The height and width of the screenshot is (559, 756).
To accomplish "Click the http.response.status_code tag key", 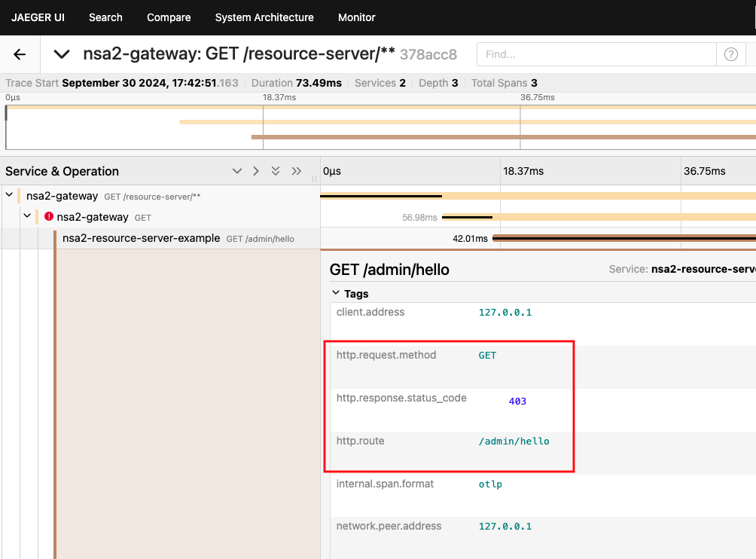I will [x=401, y=399].
